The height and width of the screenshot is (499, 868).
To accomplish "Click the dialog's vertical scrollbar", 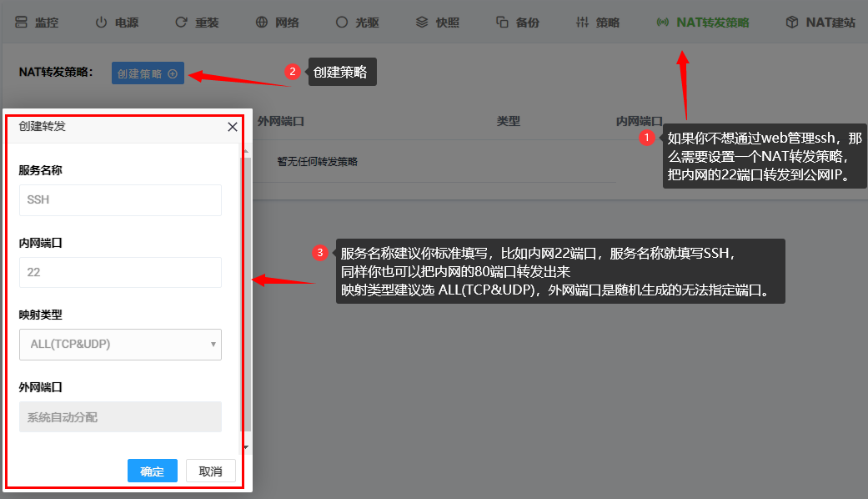I will [246, 292].
